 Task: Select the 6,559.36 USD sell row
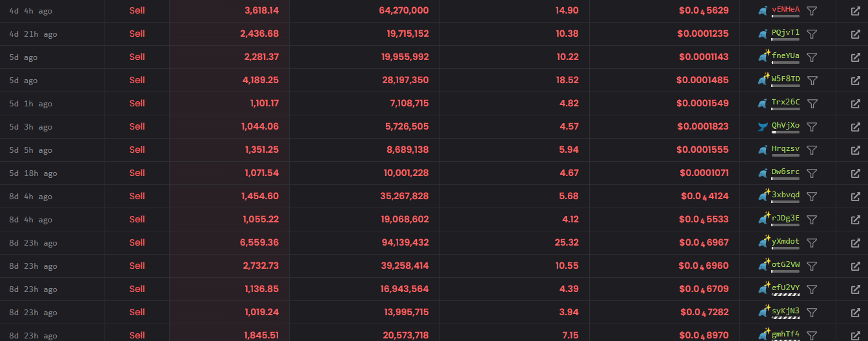coord(434,243)
